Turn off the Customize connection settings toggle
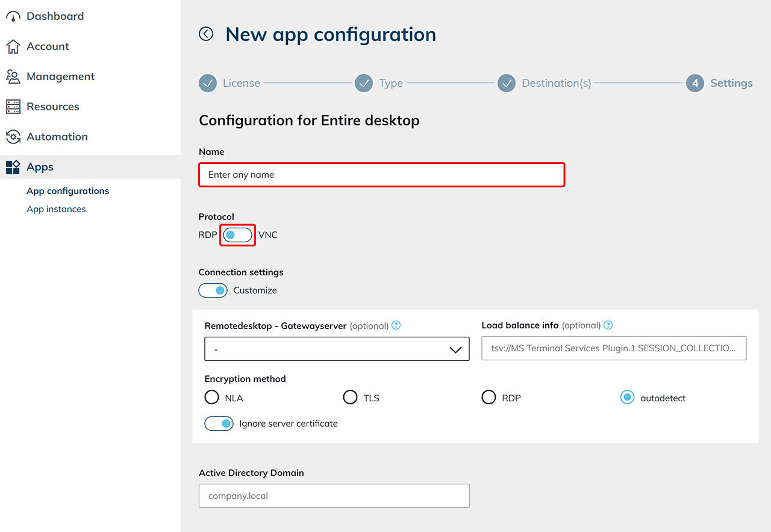Image resolution: width=771 pixels, height=532 pixels. click(x=213, y=290)
